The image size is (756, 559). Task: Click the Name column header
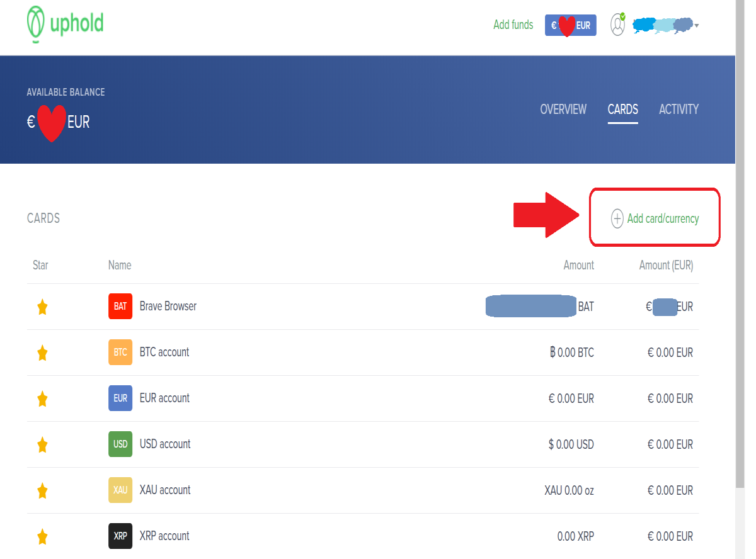(120, 266)
